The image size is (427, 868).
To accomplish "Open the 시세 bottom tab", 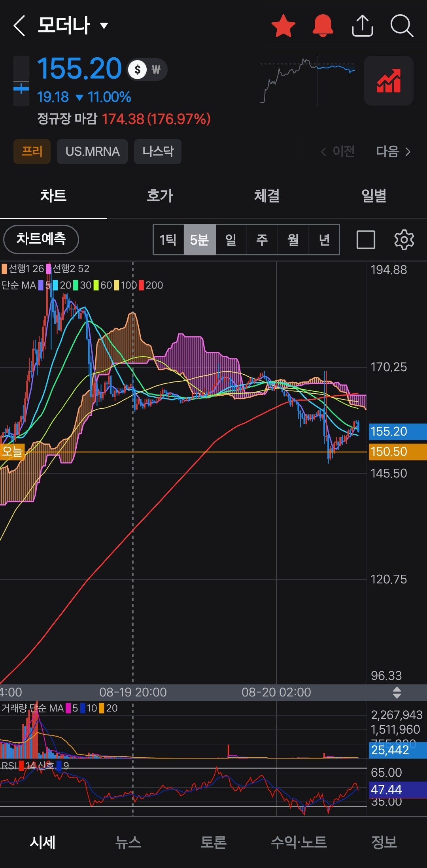I will click(x=43, y=843).
